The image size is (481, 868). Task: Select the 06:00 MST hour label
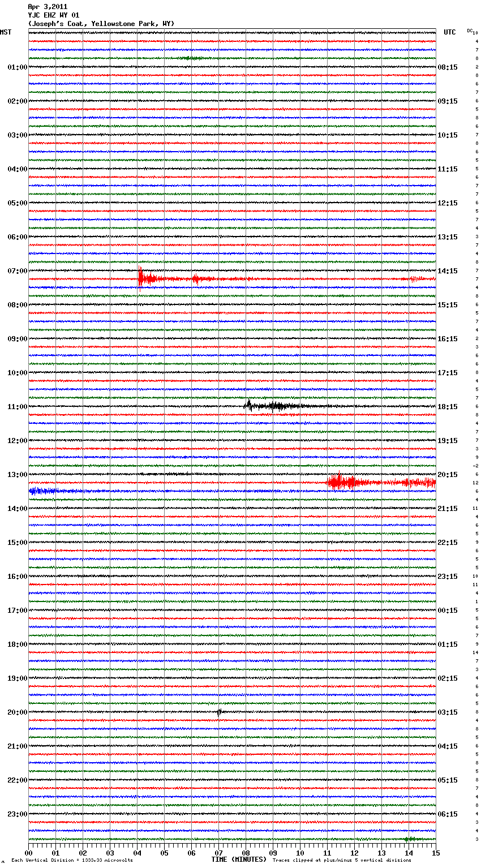[17, 237]
